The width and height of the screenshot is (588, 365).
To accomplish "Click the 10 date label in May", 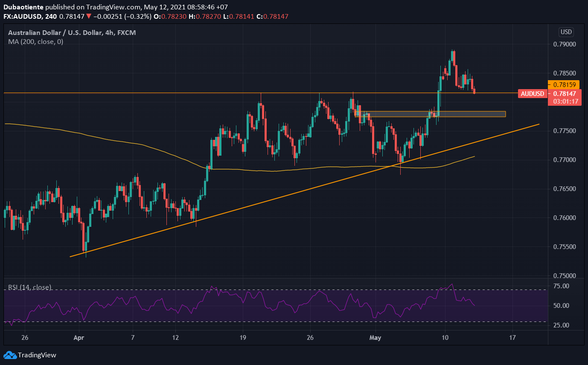I will (x=445, y=338).
